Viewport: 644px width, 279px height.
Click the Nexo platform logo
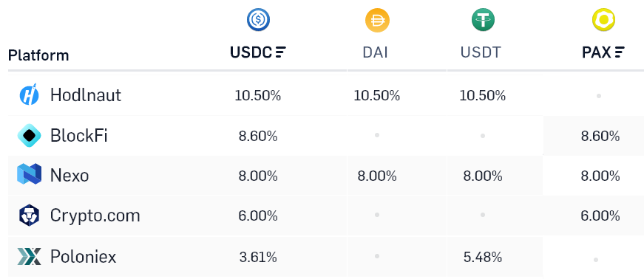[x=29, y=174]
